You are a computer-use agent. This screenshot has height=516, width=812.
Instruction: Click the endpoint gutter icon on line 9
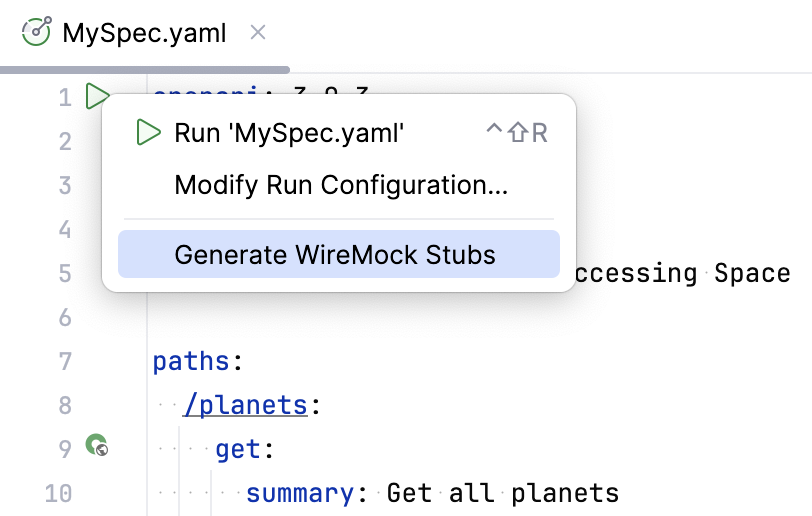[x=96, y=446]
